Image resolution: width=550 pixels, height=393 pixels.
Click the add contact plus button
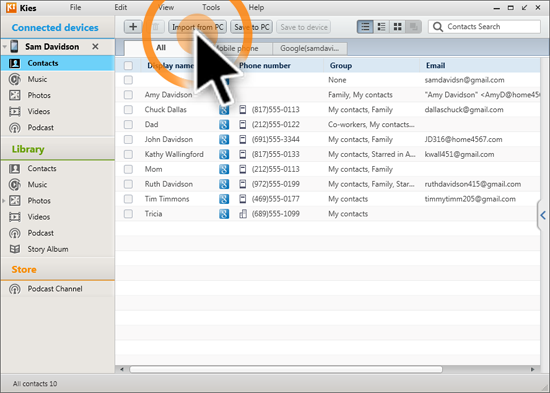[133, 27]
